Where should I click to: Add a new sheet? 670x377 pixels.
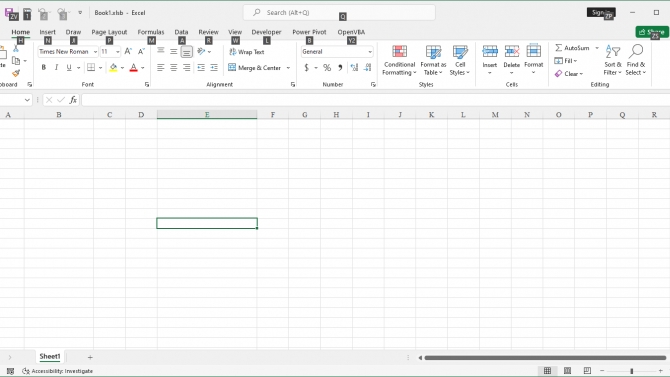90,357
